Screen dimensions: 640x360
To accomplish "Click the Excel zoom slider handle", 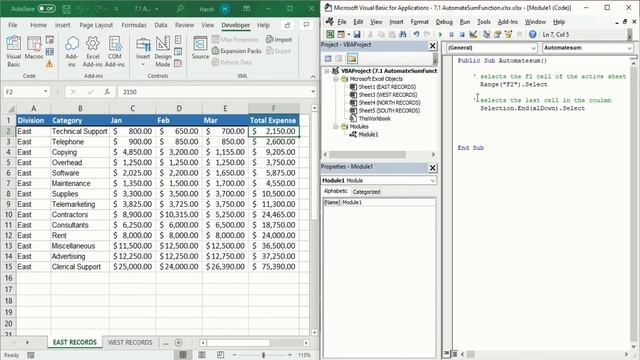I will pyautogui.click(x=263, y=355).
